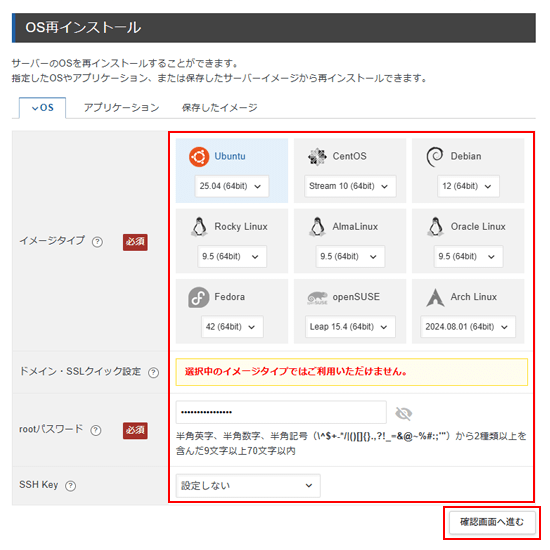Click the CentOS logo icon
Screen dimensions: 550x550
pos(317,156)
